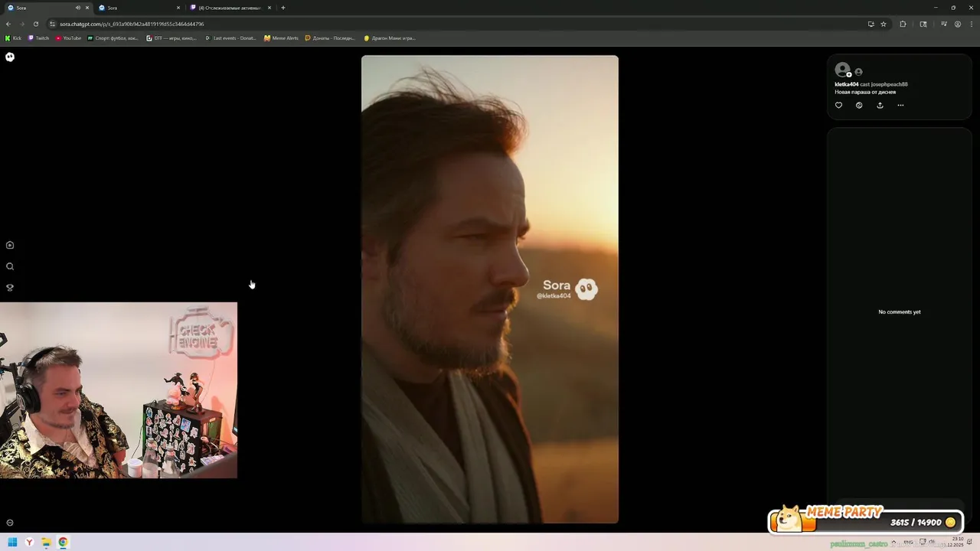Open the Драгон Мани bookmark
The height and width of the screenshot is (551, 980).
click(389, 37)
